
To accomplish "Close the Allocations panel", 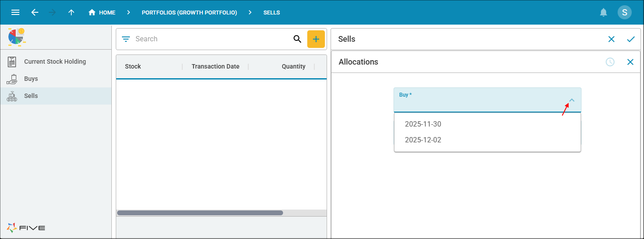I will coord(630,62).
